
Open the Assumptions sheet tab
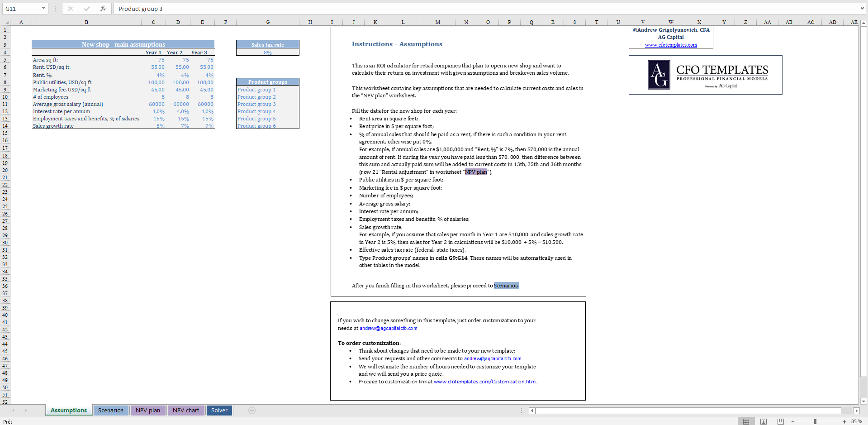point(69,411)
